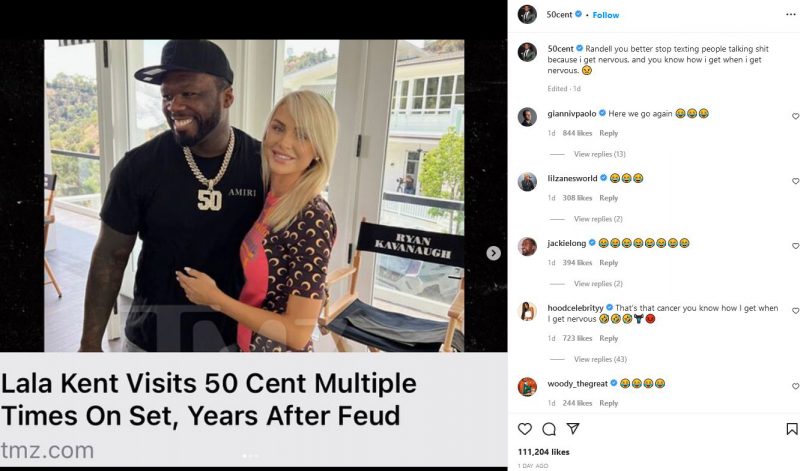This screenshot has height=471, width=800.
Task: Expand View replies (13) under giannivpaolo
Action: [599, 154]
